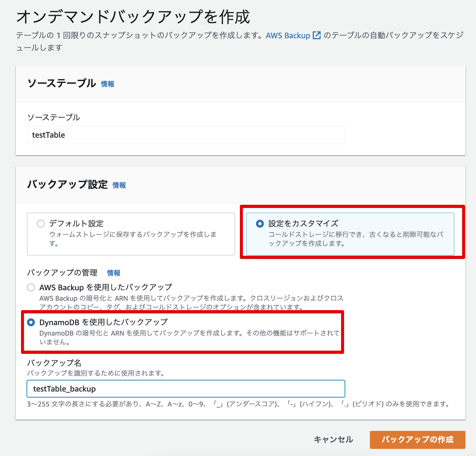Click the バックアップ名 field label
Screen dimensions: 476x456
coord(54,363)
